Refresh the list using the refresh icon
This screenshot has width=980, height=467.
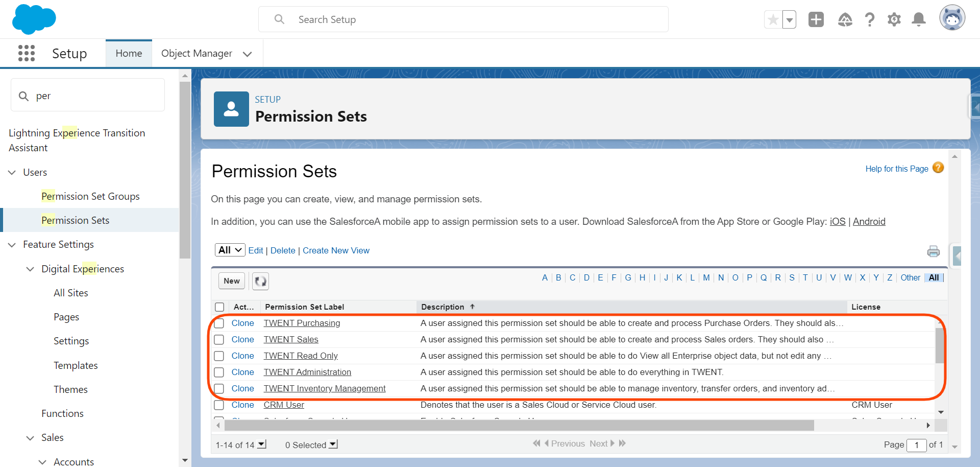pos(260,281)
